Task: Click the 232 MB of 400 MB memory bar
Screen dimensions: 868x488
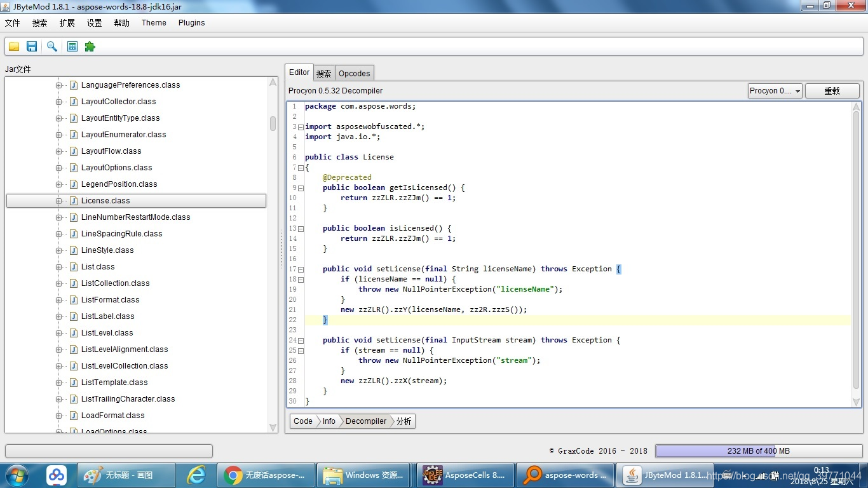Action: (758, 451)
